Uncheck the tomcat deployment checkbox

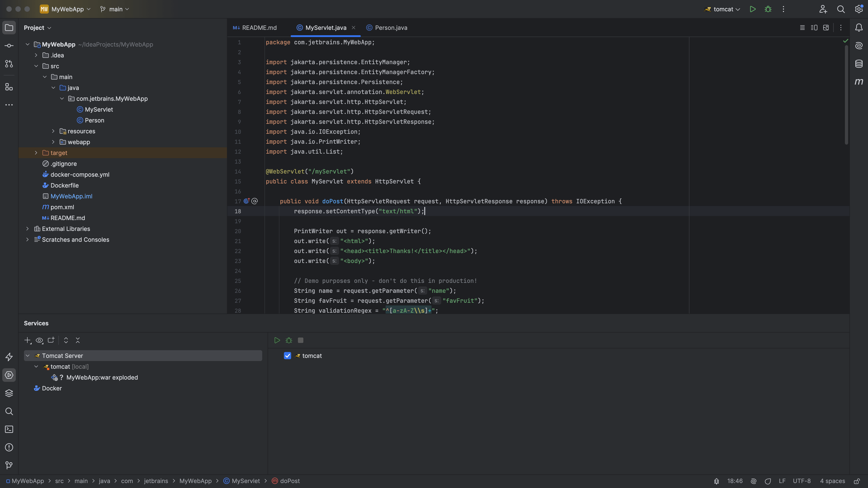coord(288,356)
